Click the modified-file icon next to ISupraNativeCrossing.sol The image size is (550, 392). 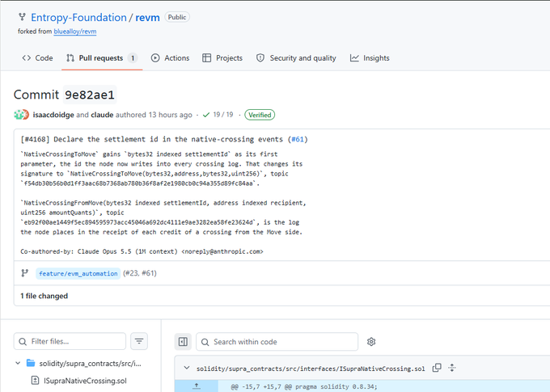click(35, 381)
